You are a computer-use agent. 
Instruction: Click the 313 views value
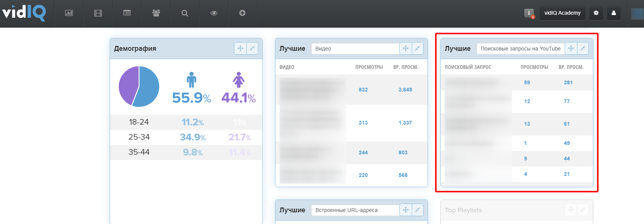click(363, 123)
